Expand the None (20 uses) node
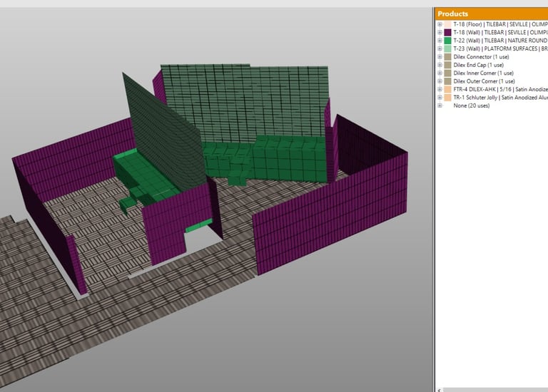 click(440, 105)
